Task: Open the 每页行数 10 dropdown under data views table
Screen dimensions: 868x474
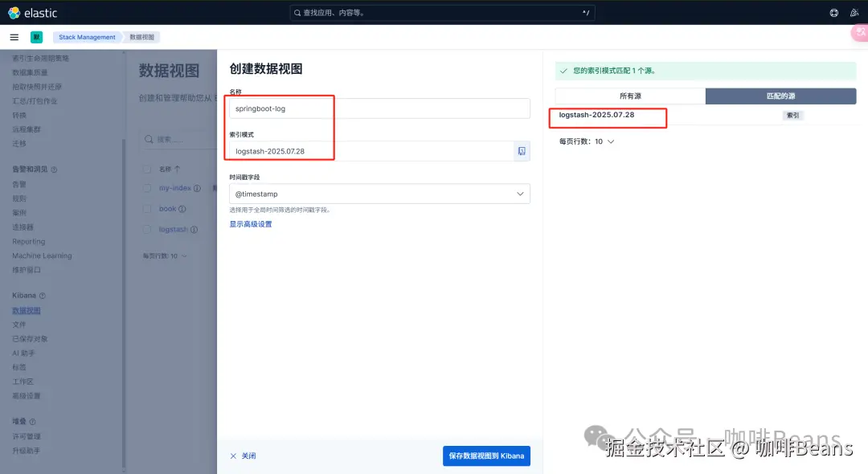Action: [165, 256]
